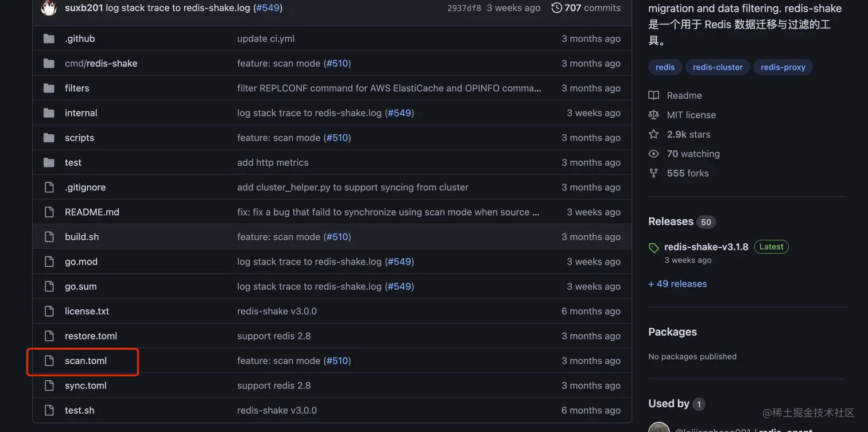This screenshot has width=868, height=432.
Task: Open the test.sh file
Action: click(79, 410)
